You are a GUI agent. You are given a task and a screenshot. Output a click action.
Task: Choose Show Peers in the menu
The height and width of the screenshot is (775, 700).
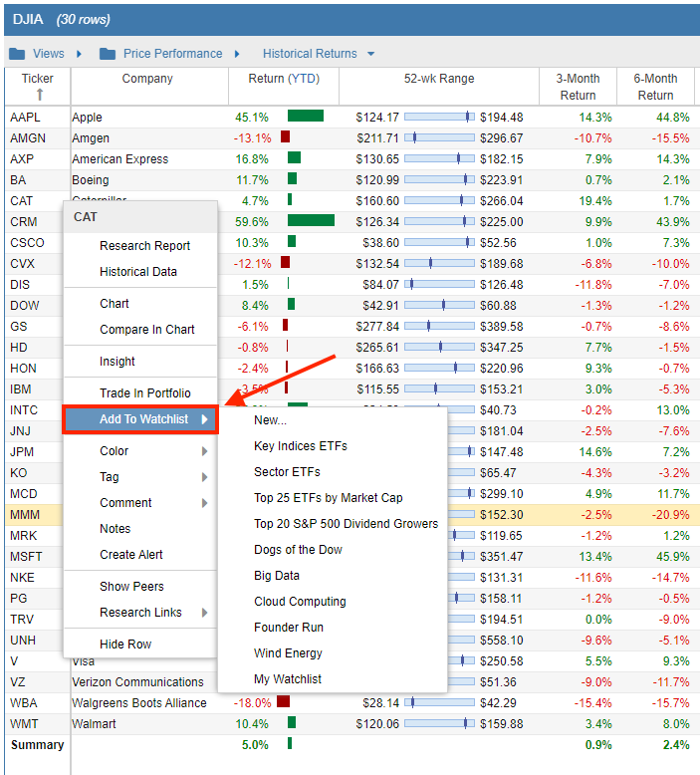131,586
